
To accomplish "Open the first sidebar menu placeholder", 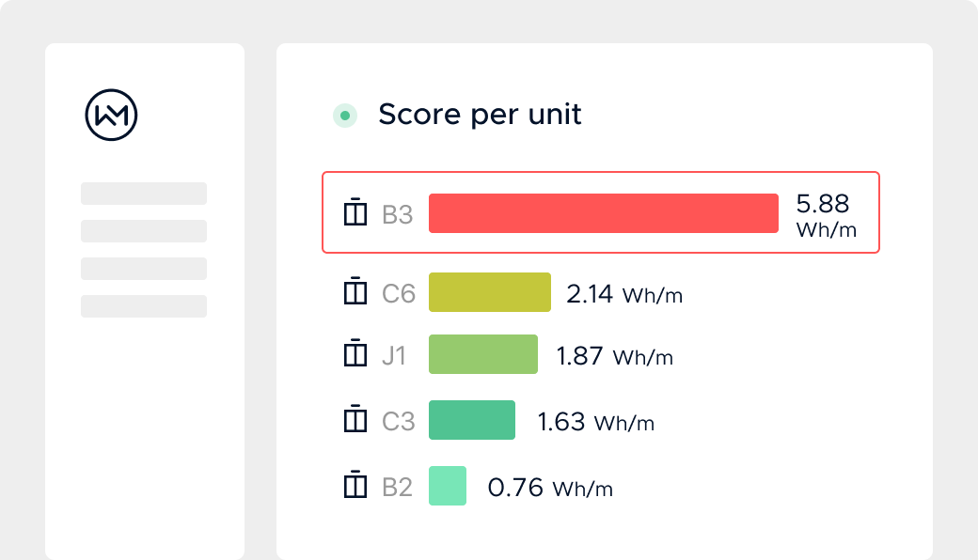I will [144, 194].
